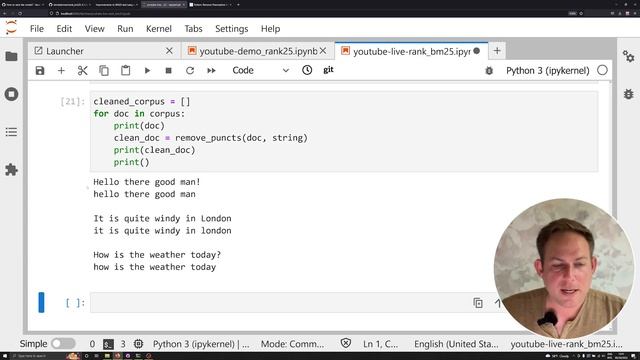The height and width of the screenshot is (360, 640).
Task: Open the debugger panel in right sidebar
Action: tap(628, 94)
